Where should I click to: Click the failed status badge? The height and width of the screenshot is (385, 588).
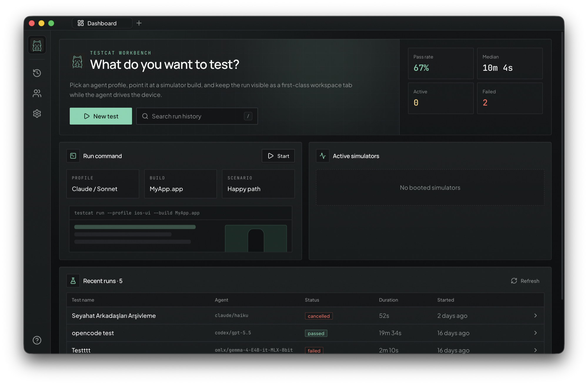tap(314, 350)
